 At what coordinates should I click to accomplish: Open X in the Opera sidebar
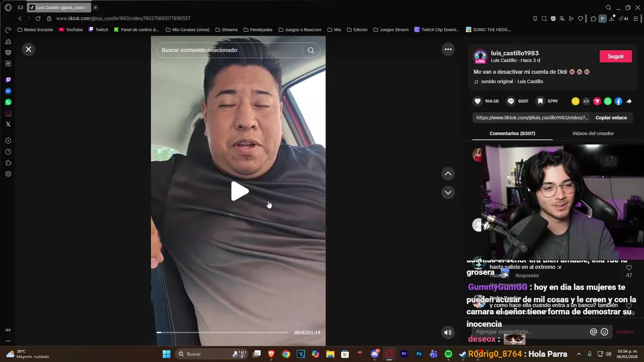(8, 124)
